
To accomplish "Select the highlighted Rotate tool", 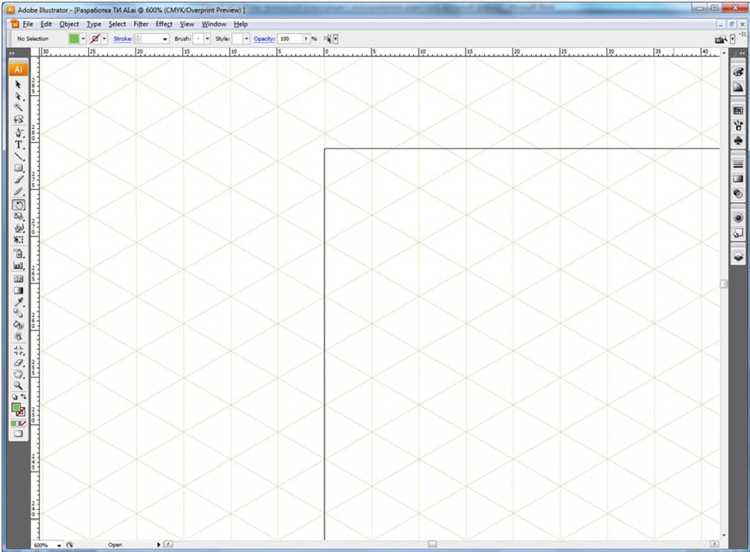I will pyautogui.click(x=18, y=205).
